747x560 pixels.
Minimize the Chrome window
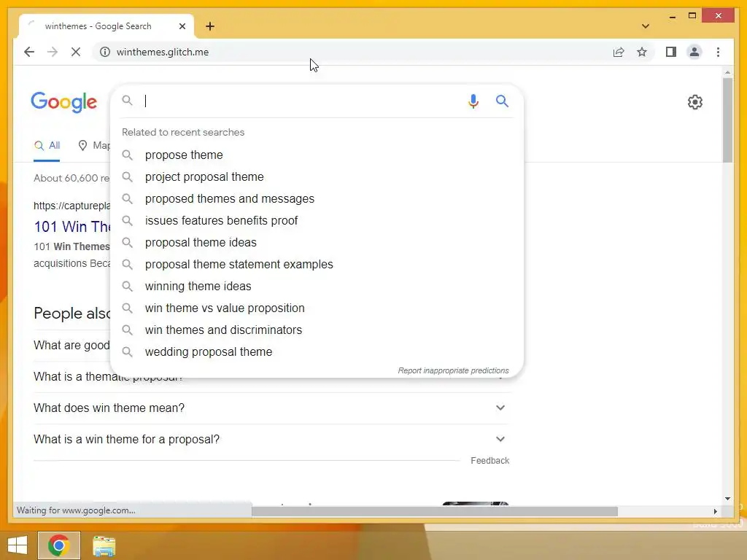pyautogui.click(x=672, y=16)
